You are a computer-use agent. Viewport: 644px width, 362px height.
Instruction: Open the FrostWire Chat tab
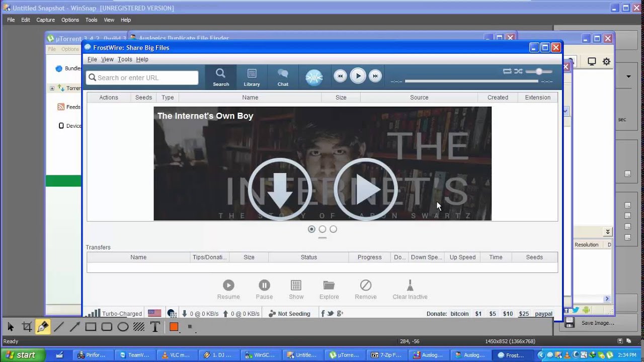[x=283, y=77]
